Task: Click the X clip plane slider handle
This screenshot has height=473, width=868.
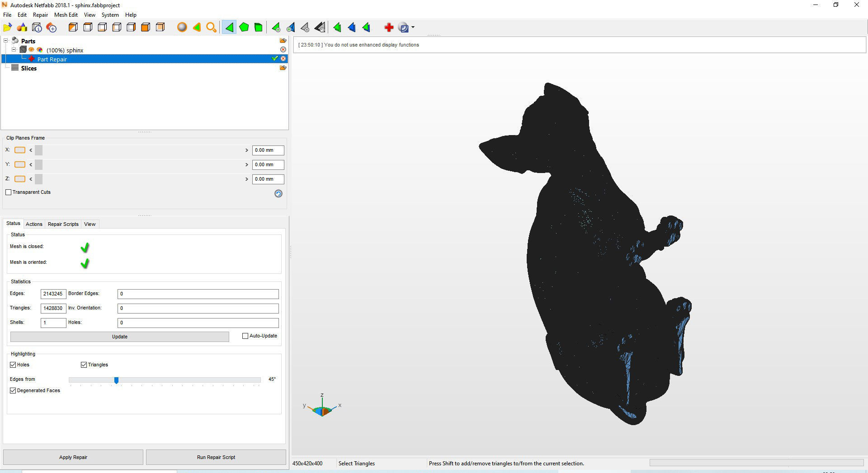Action: point(38,150)
